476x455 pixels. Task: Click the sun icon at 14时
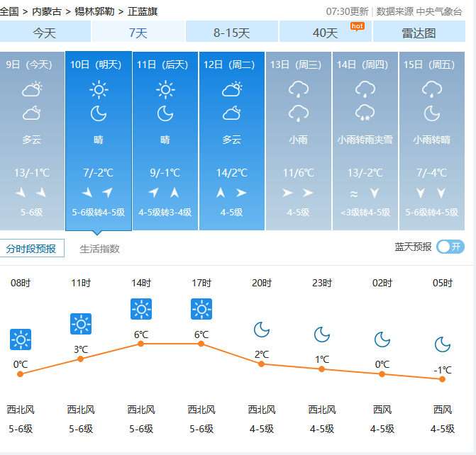click(141, 309)
